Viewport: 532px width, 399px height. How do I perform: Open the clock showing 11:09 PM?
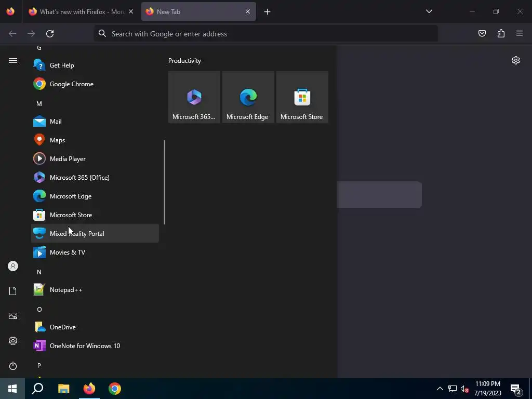(x=487, y=389)
